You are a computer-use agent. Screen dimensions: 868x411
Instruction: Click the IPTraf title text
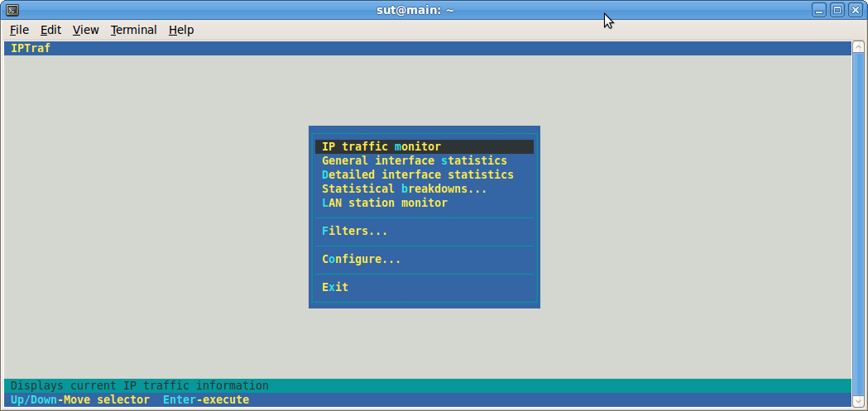point(31,48)
